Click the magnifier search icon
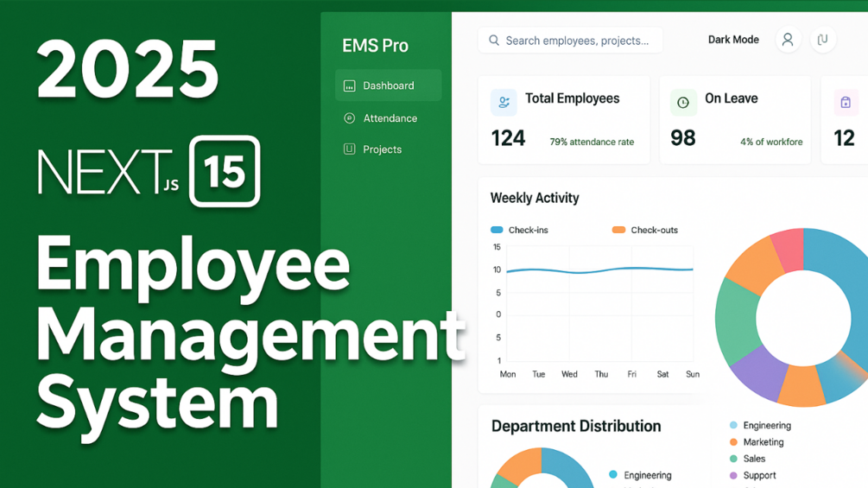 (x=494, y=41)
